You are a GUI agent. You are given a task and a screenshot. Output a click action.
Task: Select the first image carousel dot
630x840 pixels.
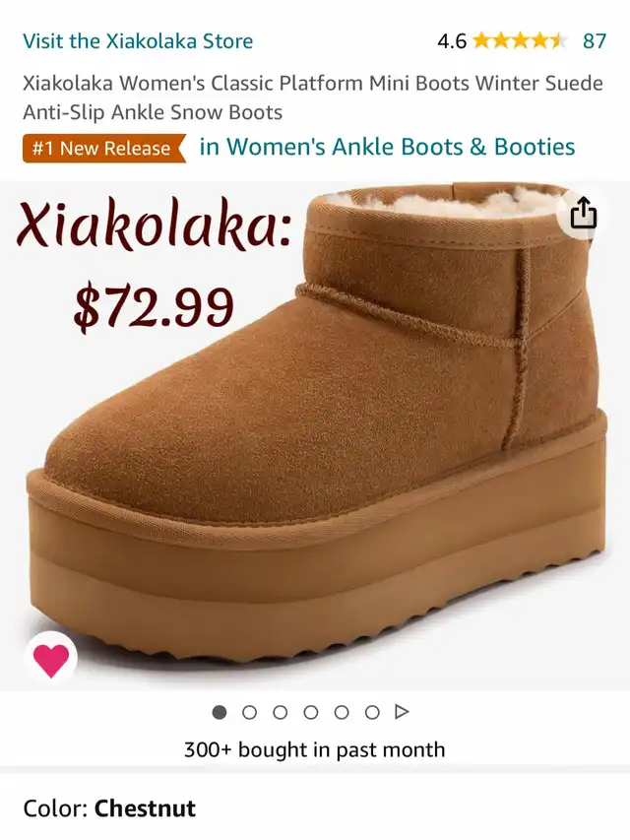click(220, 713)
